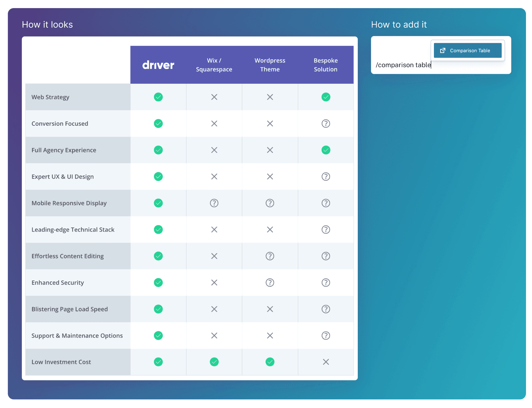This screenshot has height=408, width=532.
Task: Click the Bespoke Solution column header
Action: coord(326,65)
